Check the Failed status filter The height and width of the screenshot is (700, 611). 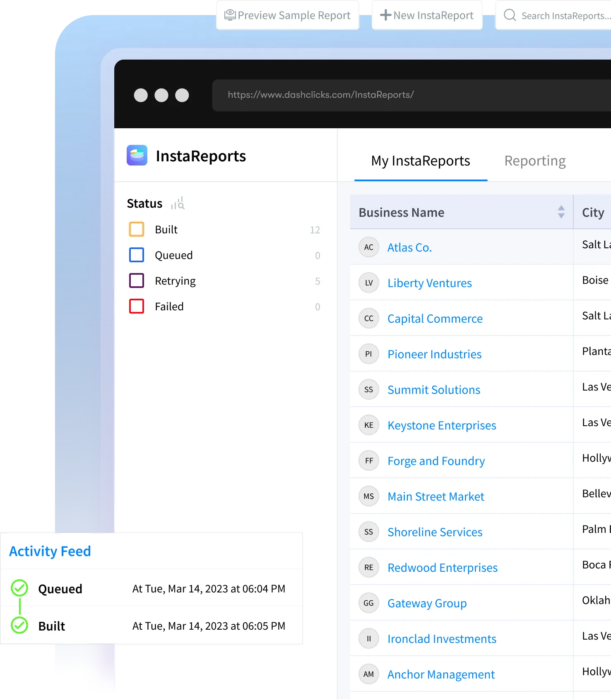click(x=137, y=306)
